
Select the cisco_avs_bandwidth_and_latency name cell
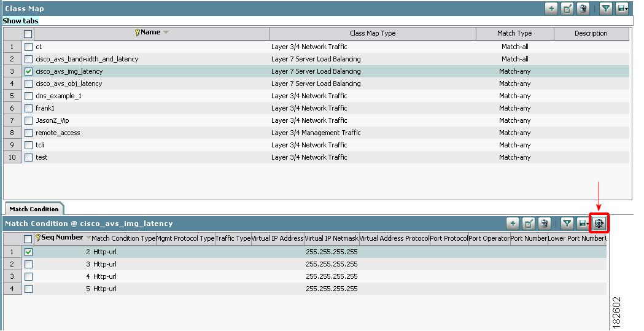click(87, 59)
